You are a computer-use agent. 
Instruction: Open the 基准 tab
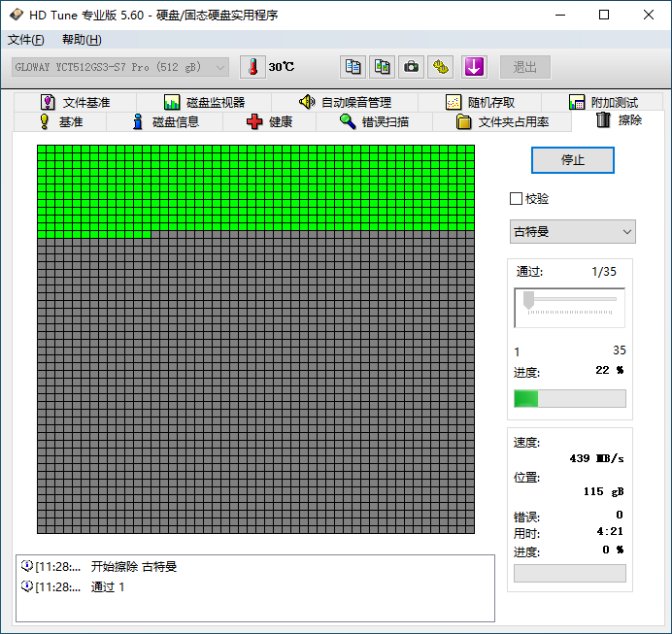(x=60, y=121)
